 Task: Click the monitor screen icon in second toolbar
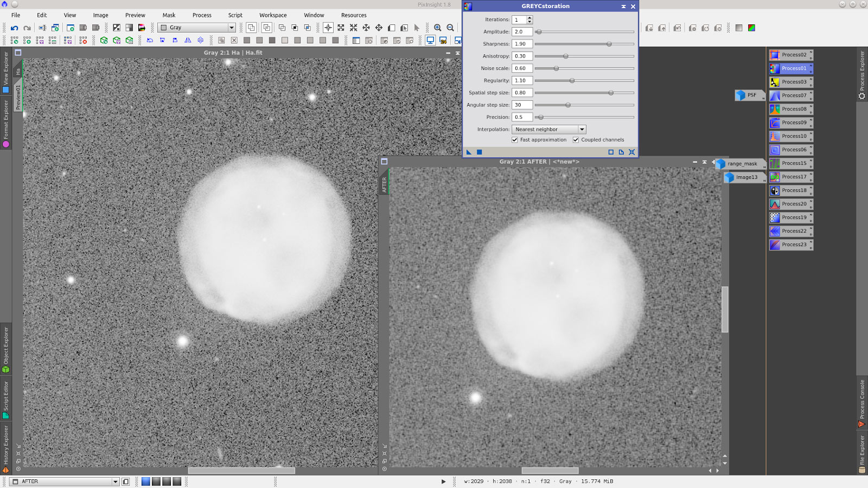(x=430, y=40)
